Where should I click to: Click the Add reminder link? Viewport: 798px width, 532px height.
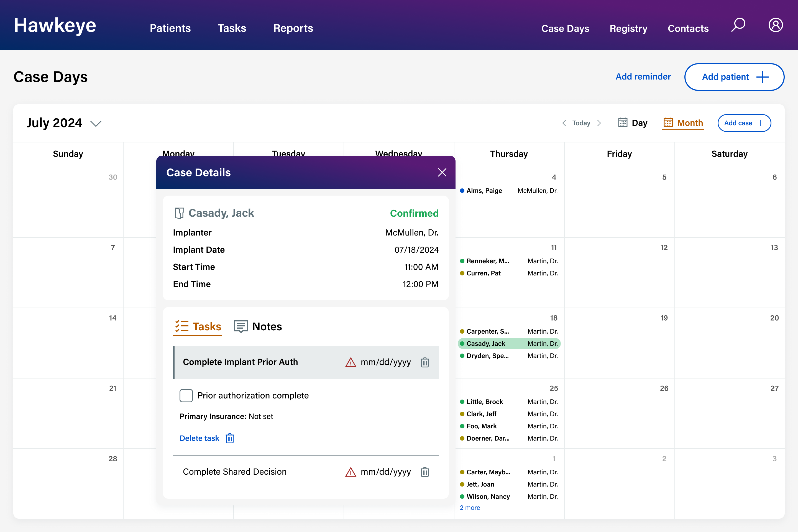(x=643, y=77)
